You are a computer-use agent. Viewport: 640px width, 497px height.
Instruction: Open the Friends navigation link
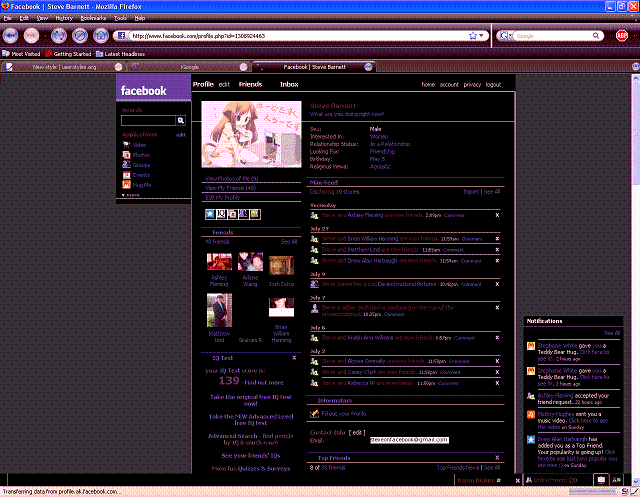[x=250, y=84]
